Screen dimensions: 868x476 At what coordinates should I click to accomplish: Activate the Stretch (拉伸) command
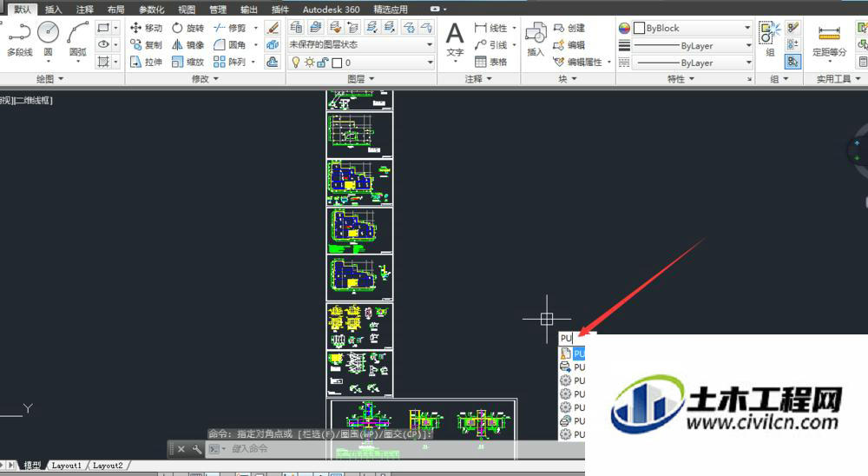[146, 62]
